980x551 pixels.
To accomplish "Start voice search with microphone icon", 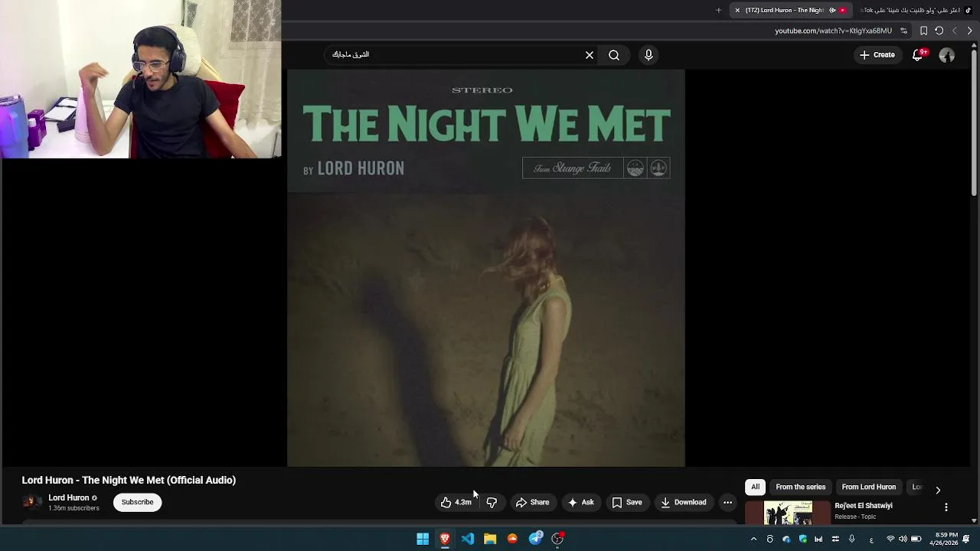I will pos(648,55).
